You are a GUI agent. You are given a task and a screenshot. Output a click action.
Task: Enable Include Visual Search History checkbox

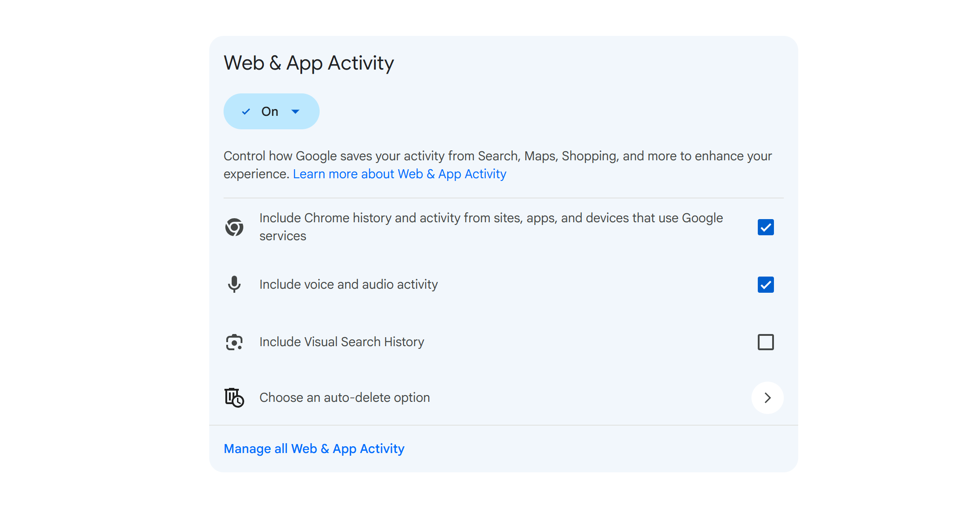(766, 342)
